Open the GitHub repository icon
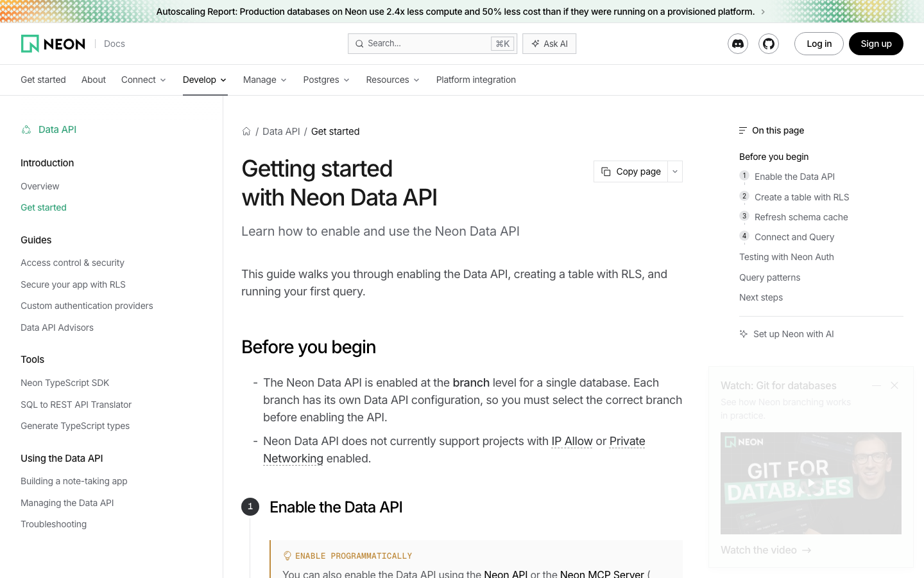Image resolution: width=924 pixels, height=578 pixels. [x=769, y=44]
